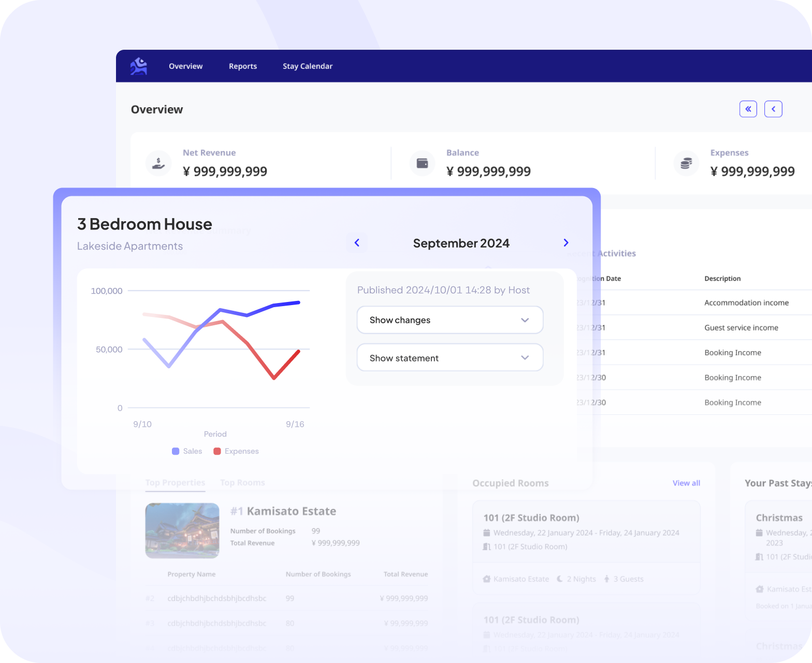Click the Description column header

(722, 278)
